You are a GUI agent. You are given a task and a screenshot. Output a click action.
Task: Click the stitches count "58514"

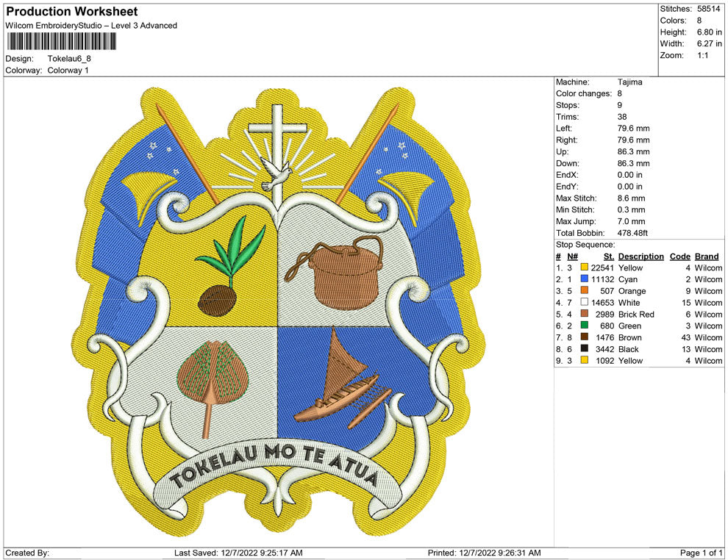(x=708, y=9)
